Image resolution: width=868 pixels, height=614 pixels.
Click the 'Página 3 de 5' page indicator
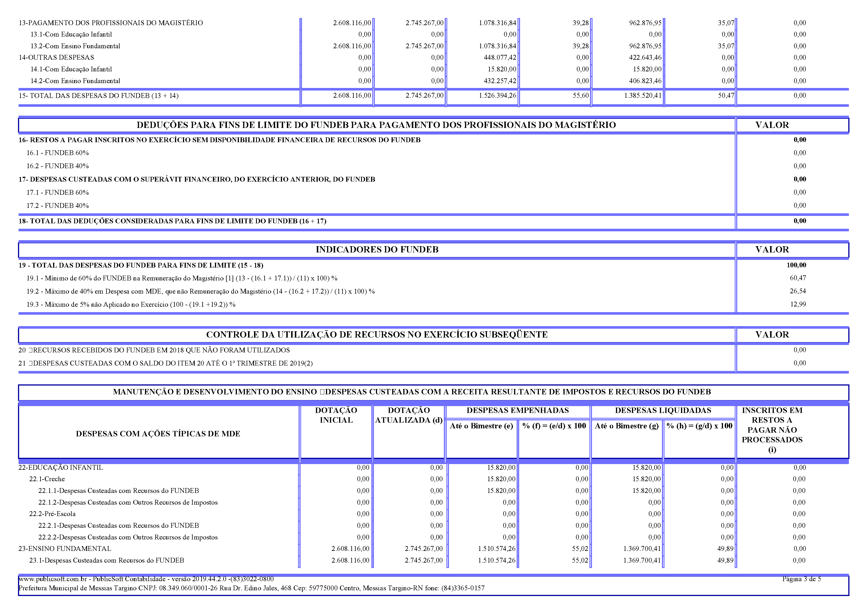point(801,579)
